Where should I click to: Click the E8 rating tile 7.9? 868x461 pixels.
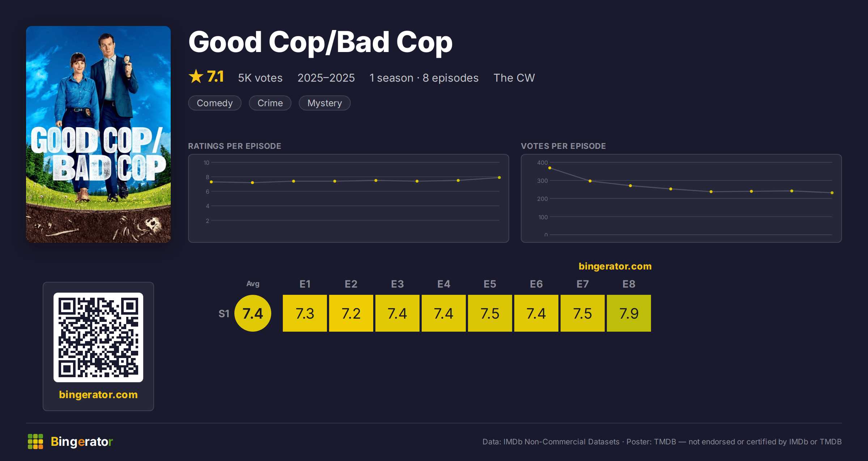click(x=629, y=313)
